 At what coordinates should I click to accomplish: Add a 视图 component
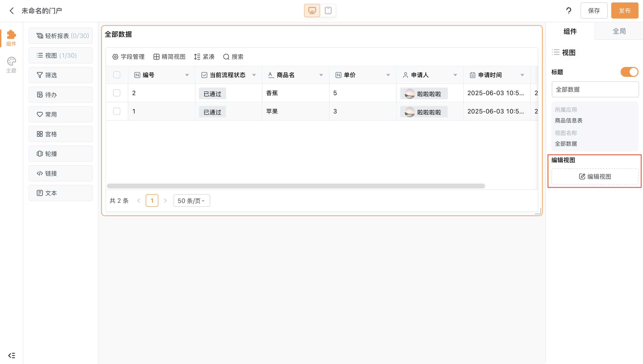pyautogui.click(x=61, y=56)
